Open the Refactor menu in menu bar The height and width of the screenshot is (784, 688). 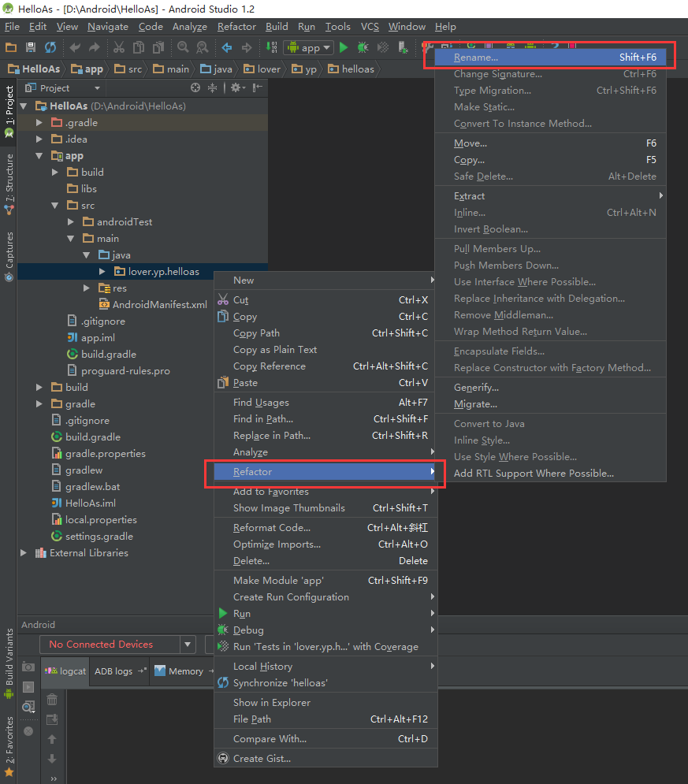[236, 27]
